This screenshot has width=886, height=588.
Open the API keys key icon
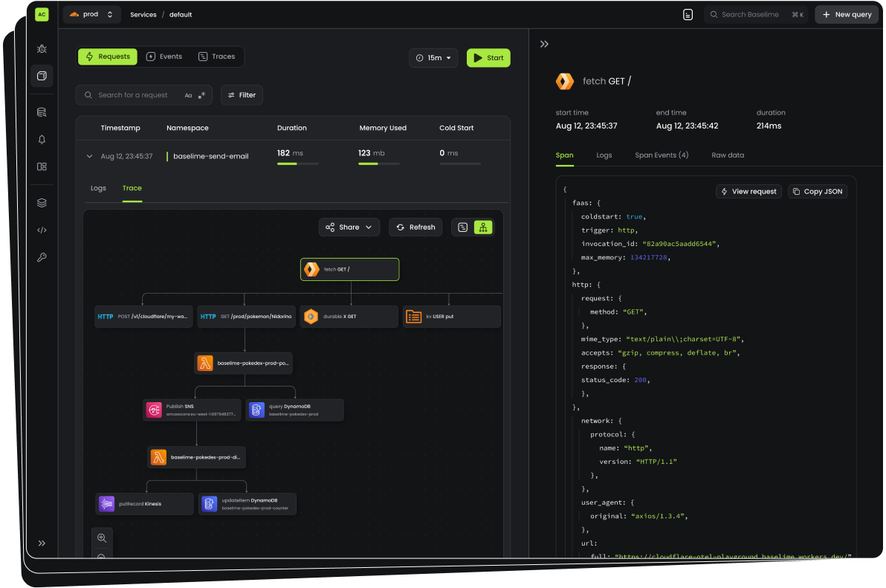(42, 257)
